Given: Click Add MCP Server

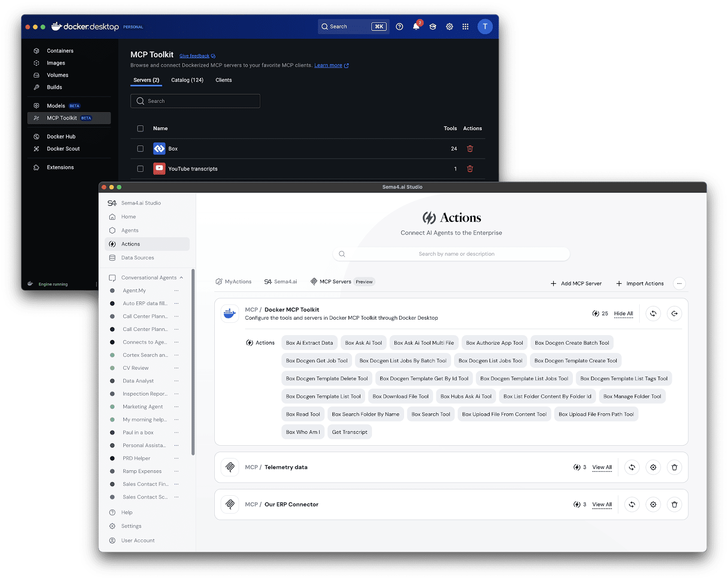Looking at the screenshot, I should [576, 283].
